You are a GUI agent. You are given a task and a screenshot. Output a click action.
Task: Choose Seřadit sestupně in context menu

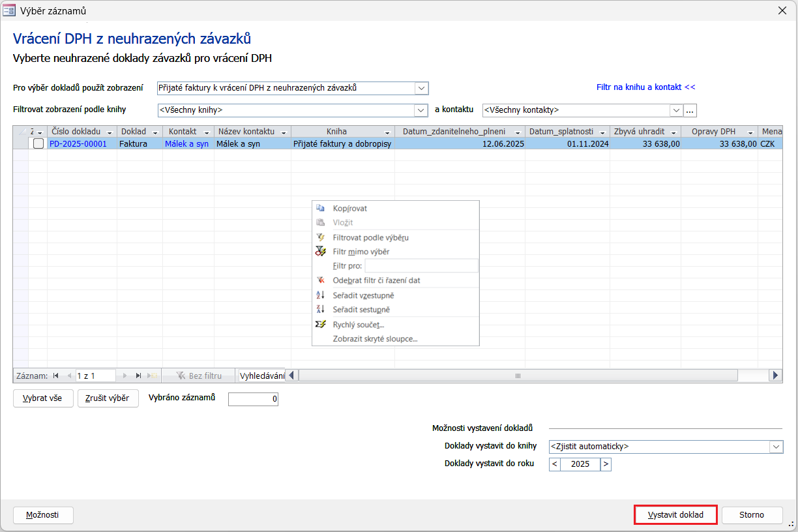point(396,310)
